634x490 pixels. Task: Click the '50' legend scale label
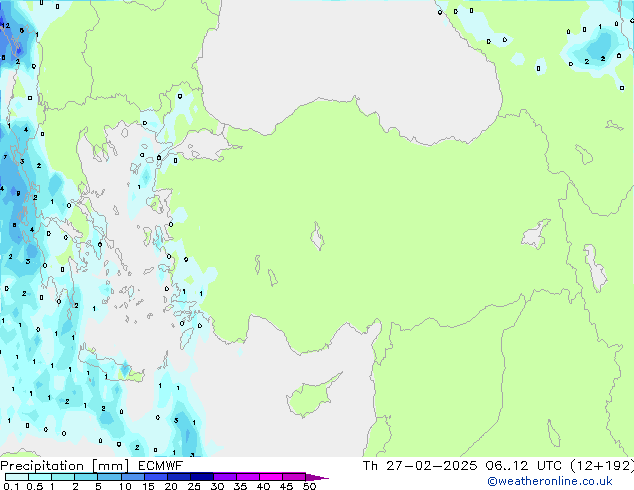pyautogui.click(x=309, y=486)
